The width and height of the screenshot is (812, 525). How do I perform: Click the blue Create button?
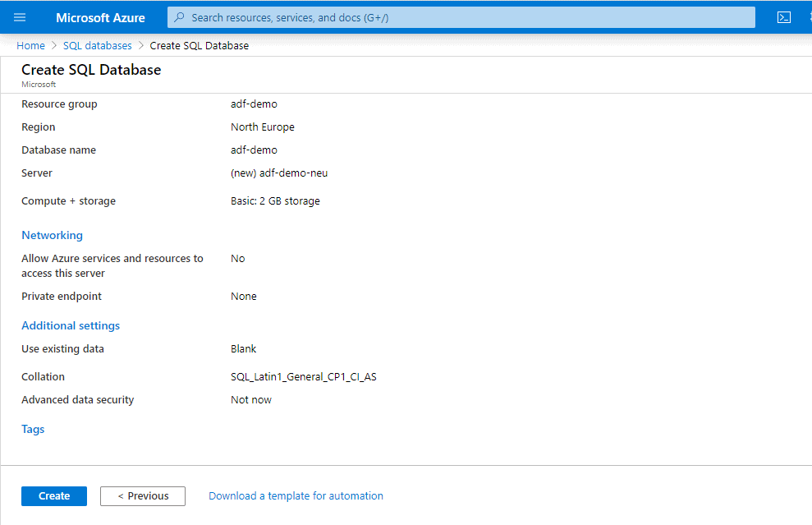tap(54, 496)
